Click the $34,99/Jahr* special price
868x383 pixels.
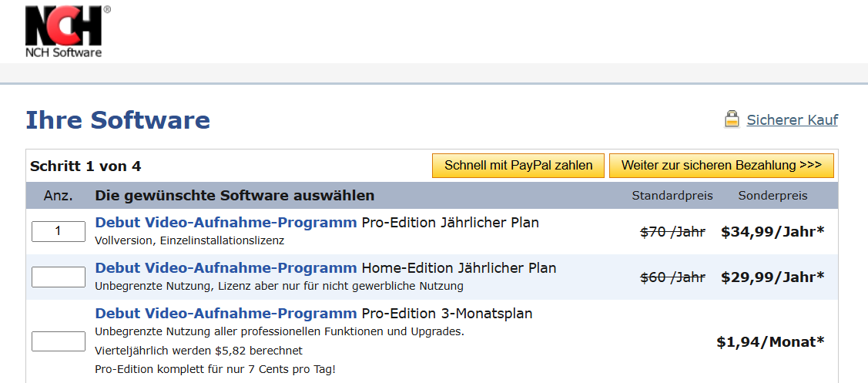[x=772, y=232]
